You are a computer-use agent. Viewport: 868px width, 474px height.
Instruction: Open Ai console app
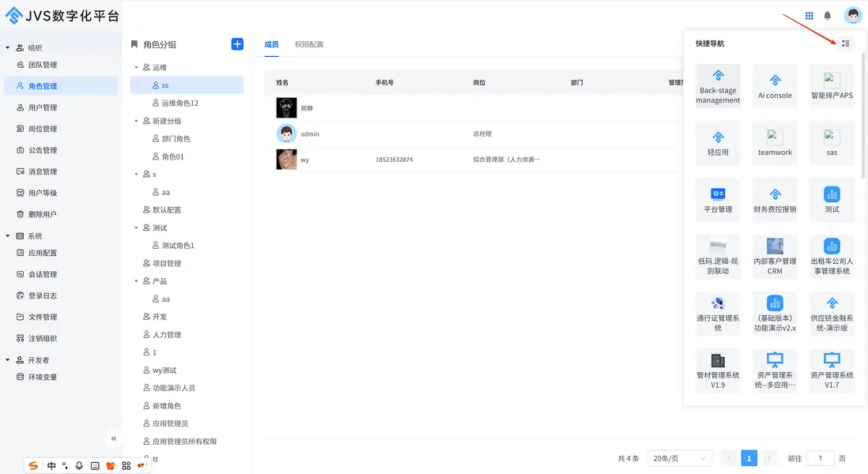(775, 86)
